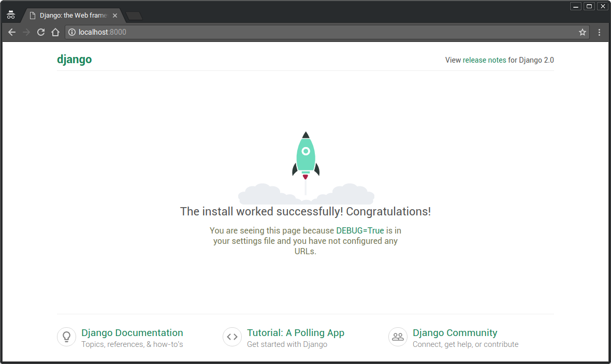This screenshot has width=611, height=364.
Task: Click the home icon in browser toolbar
Action: (55, 32)
